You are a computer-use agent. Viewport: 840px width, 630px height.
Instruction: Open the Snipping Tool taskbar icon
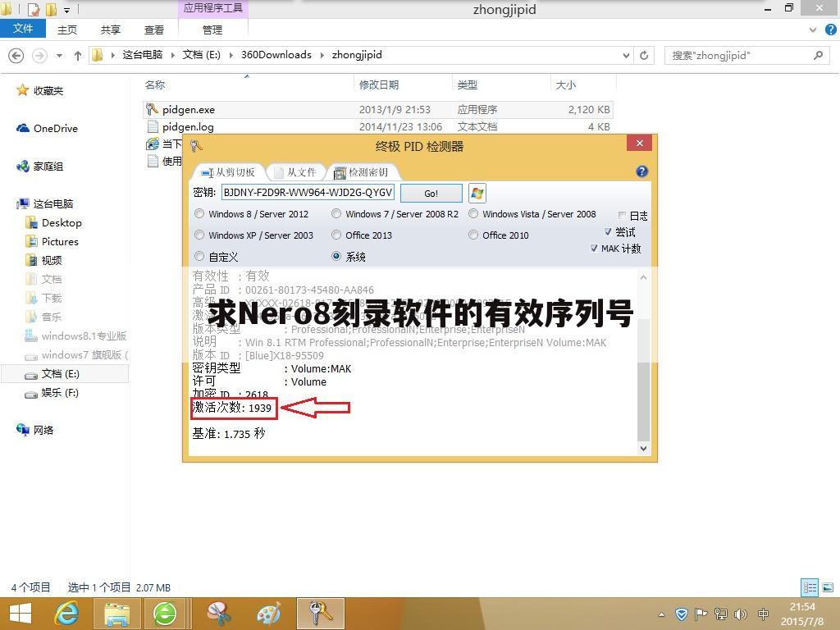click(218, 614)
